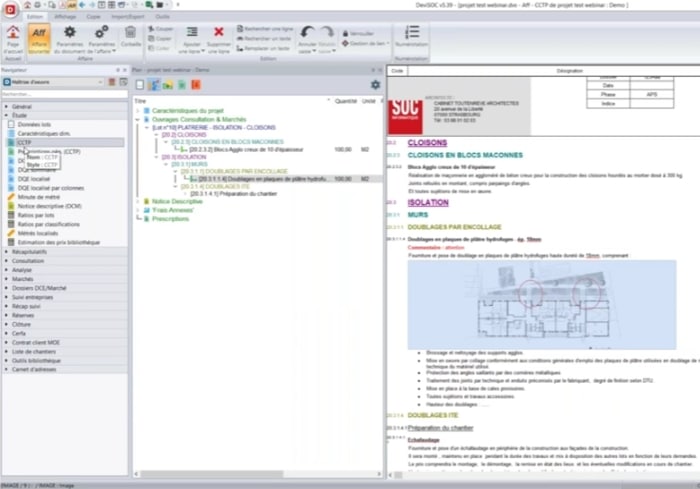Click the Annuler undo arrow
The width and height of the screenshot is (700, 489).
[x=308, y=36]
